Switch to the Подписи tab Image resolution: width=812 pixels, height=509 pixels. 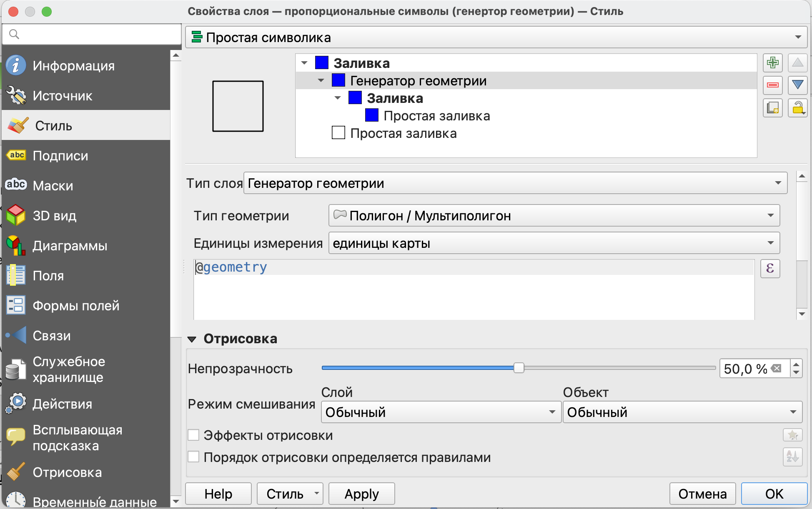pyautogui.click(x=60, y=156)
